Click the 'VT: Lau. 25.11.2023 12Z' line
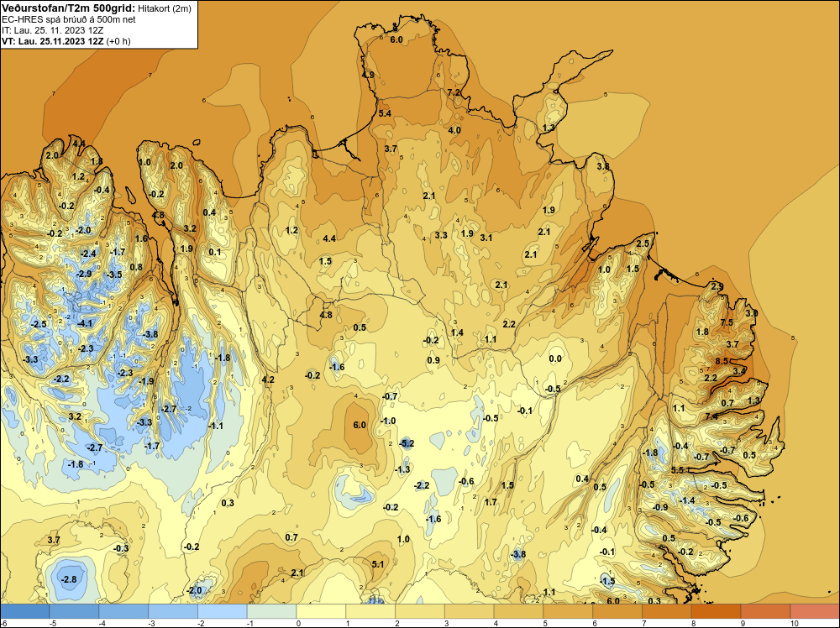This screenshot has width=840, height=628. (53, 41)
